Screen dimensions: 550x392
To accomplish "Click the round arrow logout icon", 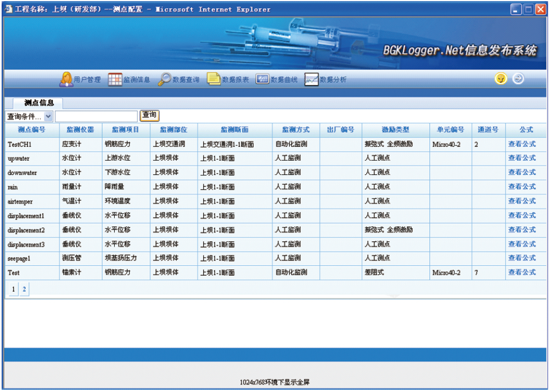I will click(x=518, y=78).
